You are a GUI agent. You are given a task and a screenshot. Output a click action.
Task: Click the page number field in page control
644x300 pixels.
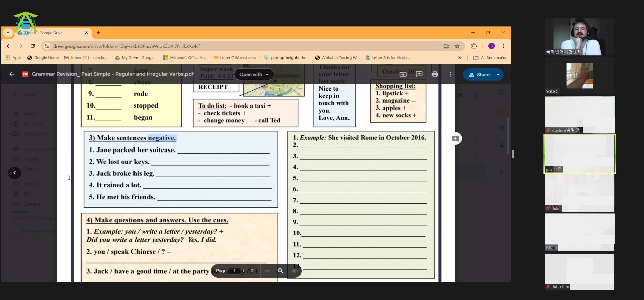pos(235,271)
